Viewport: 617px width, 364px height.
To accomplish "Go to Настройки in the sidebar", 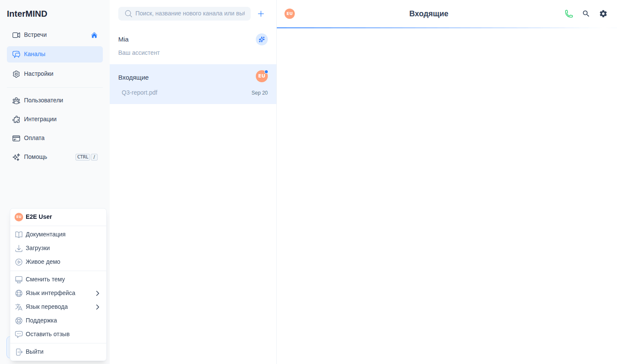I will (55, 74).
